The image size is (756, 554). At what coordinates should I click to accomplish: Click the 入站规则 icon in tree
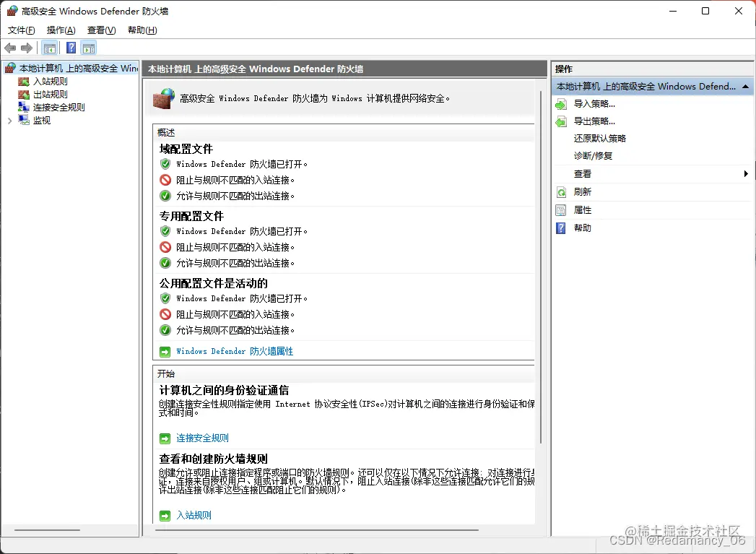[24, 82]
